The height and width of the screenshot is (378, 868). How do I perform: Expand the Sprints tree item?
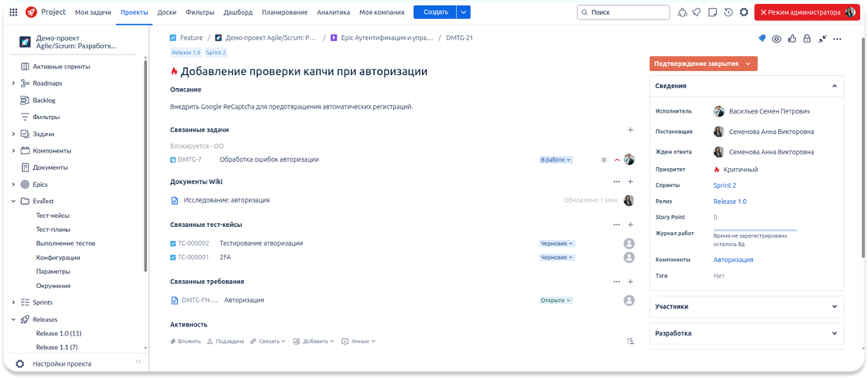point(13,303)
